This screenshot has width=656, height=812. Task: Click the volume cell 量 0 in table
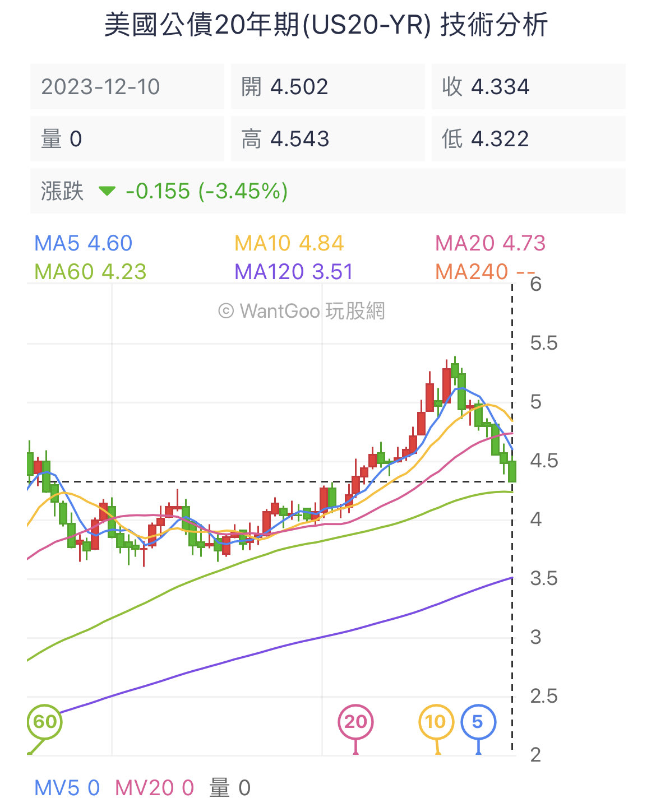[x=127, y=139]
